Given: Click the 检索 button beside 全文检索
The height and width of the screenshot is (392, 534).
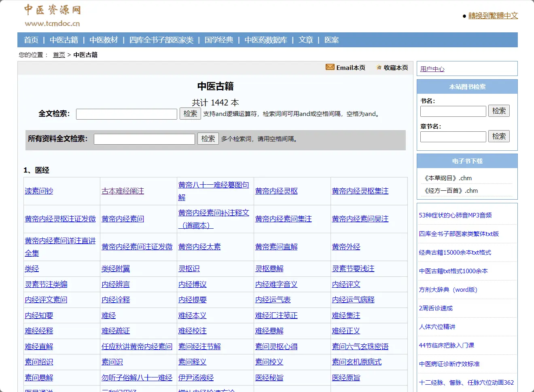Looking at the screenshot, I should tap(190, 114).
